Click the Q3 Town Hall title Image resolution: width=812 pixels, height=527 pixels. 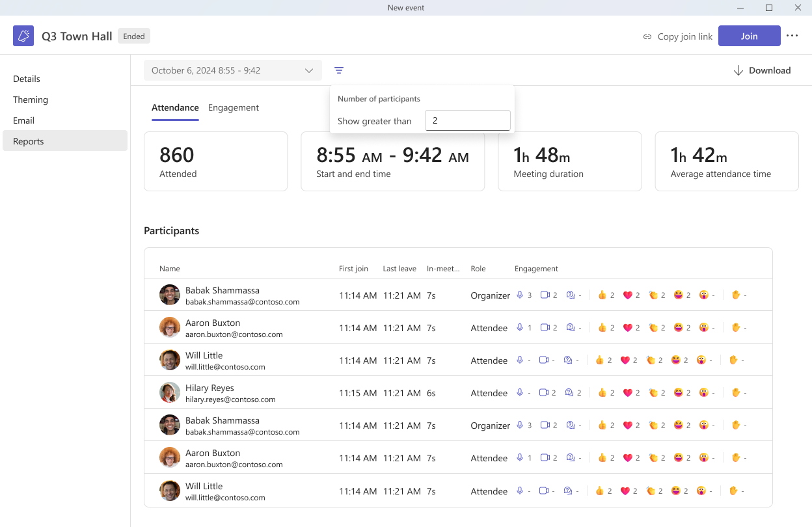click(77, 36)
